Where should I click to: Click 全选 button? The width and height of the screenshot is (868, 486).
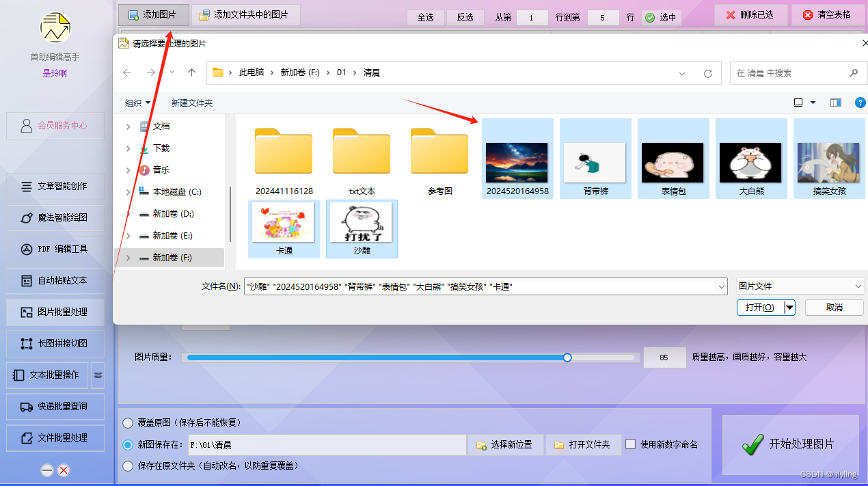coord(425,17)
